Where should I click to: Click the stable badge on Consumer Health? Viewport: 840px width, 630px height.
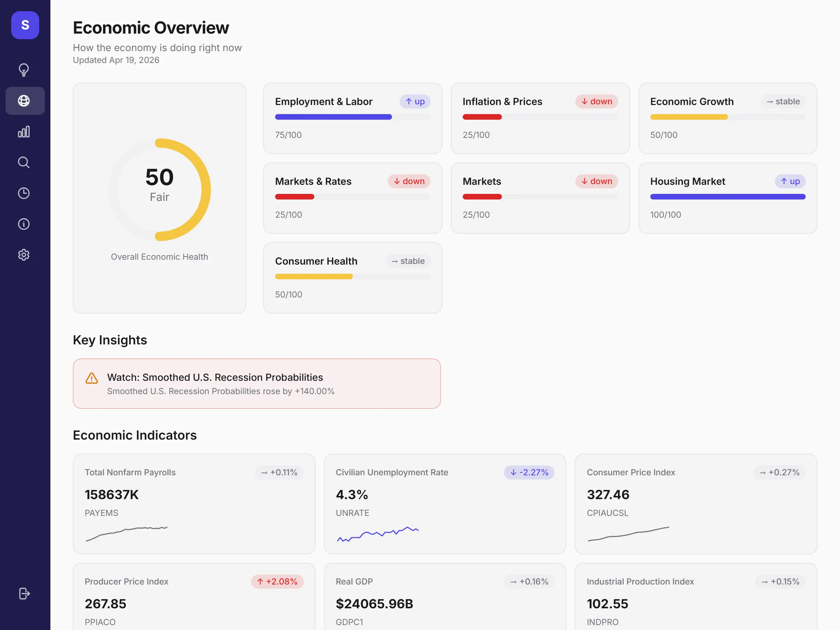click(408, 261)
